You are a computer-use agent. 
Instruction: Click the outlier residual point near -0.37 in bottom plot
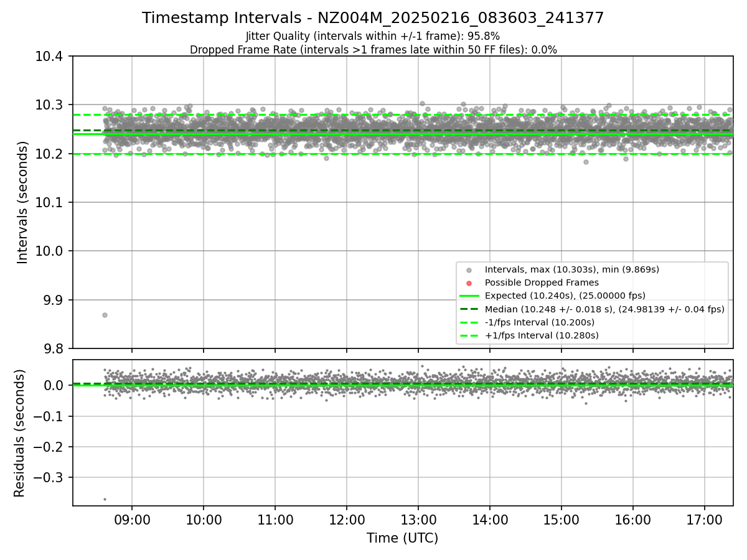click(x=105, y=499)
